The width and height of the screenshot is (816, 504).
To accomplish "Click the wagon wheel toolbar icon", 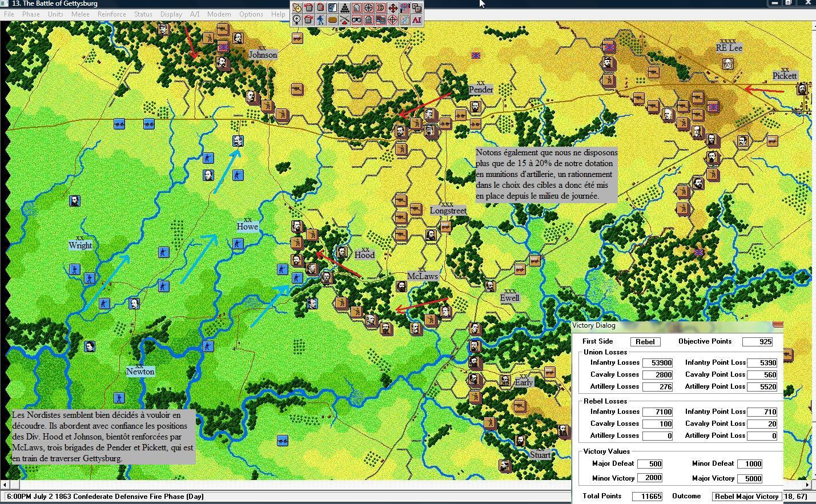I will [x=369, y=8].
